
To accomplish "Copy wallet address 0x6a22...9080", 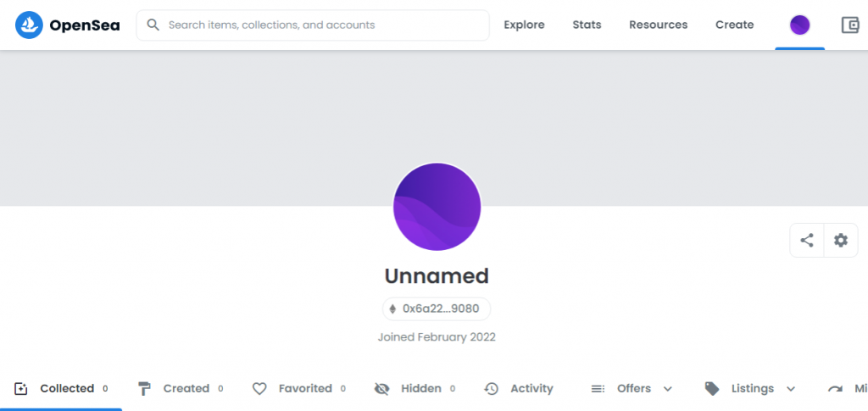I will tap(437, 309).
